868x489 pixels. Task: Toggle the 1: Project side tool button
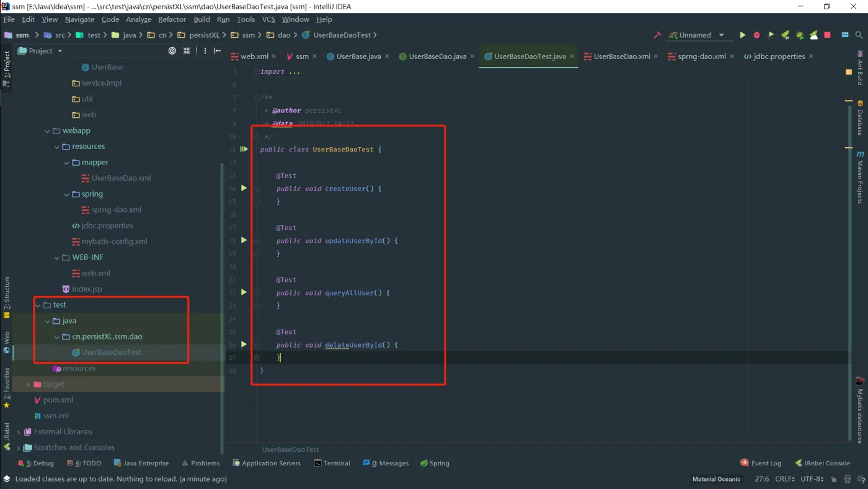(x=7, y=68)
